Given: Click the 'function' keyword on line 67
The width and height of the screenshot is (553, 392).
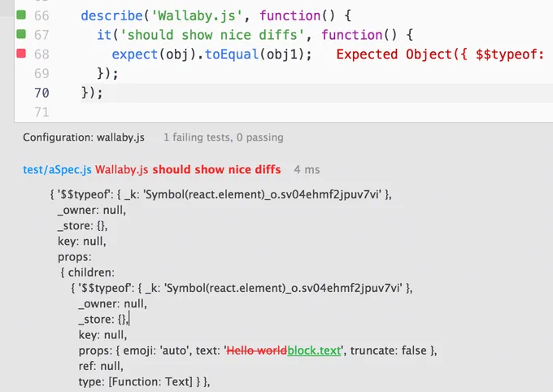Looking at the screenshot, I should (x=352, y=35).
